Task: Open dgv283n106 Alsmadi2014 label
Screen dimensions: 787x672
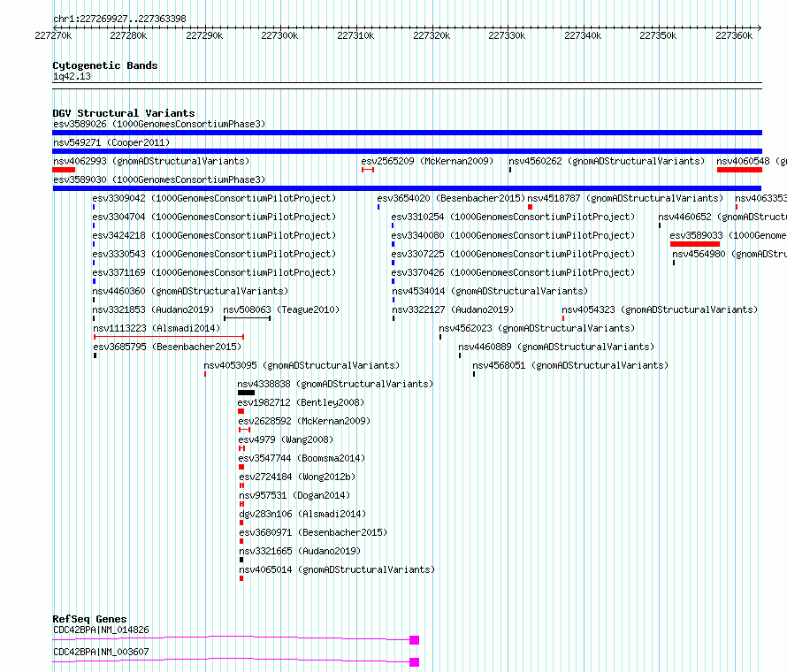Action: tap(302, 514)
